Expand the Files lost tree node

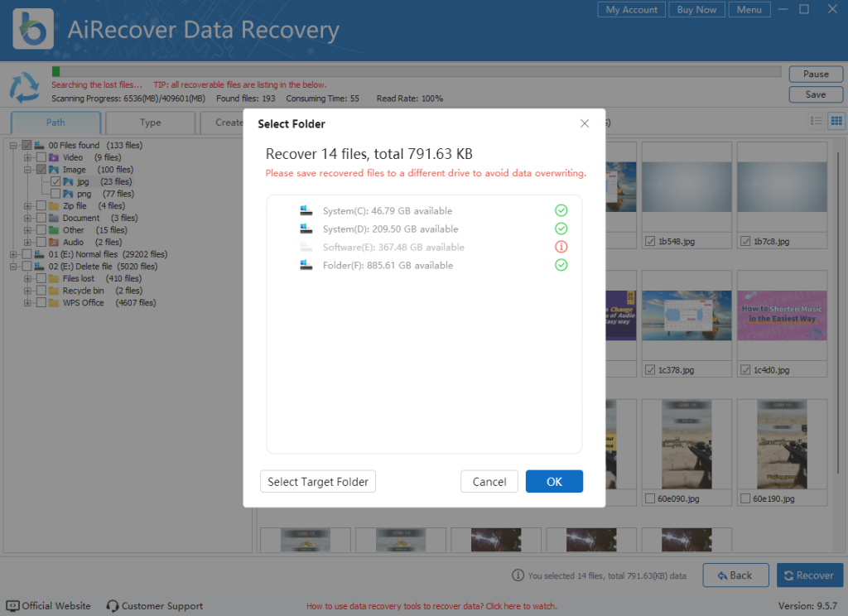[27, 278]
